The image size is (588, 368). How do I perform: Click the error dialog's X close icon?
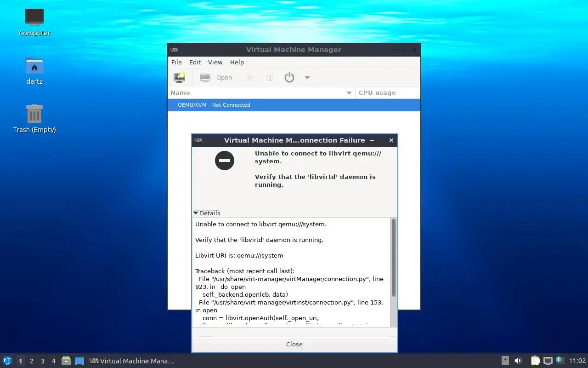(x=391, y=140)
